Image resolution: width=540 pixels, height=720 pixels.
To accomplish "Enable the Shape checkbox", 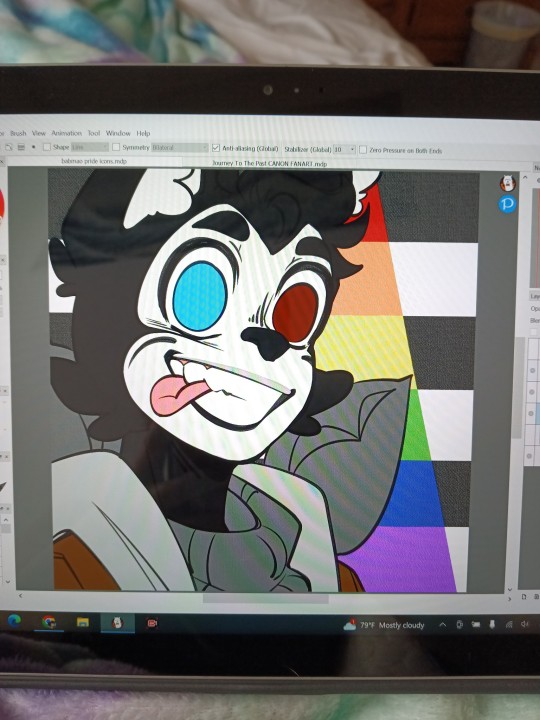I will [x=47, y=147].
